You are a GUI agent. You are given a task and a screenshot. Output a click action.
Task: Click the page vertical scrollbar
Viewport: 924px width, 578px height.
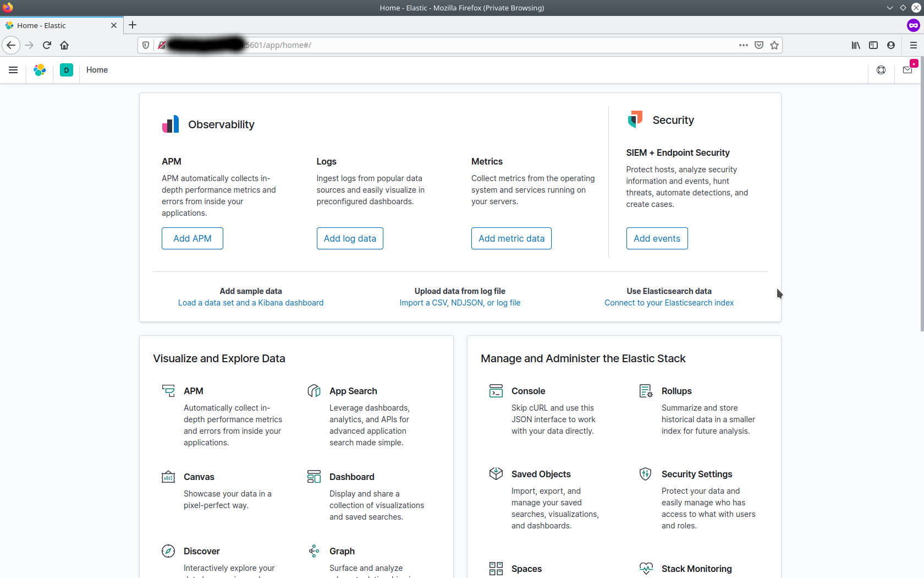921,193
